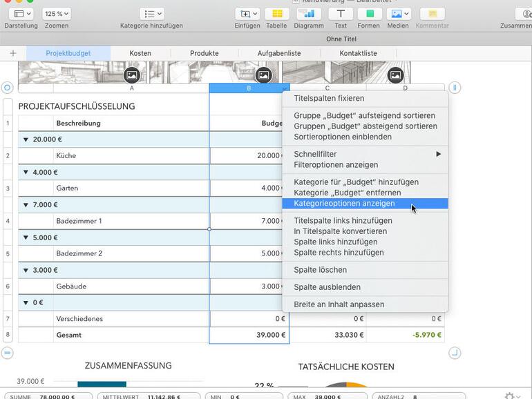Choose Kategorie Budget entfernen
The image size is (532, 399).
365,193
